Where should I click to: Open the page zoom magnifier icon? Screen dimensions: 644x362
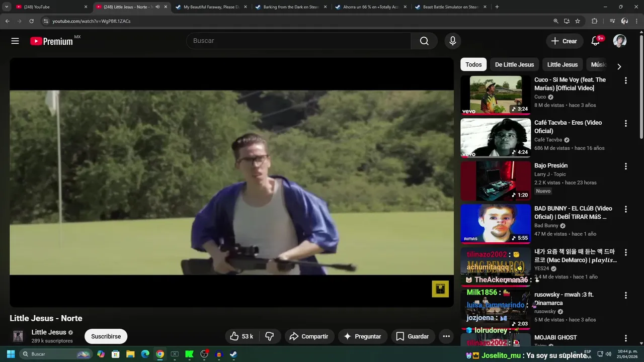coord(556,21)
